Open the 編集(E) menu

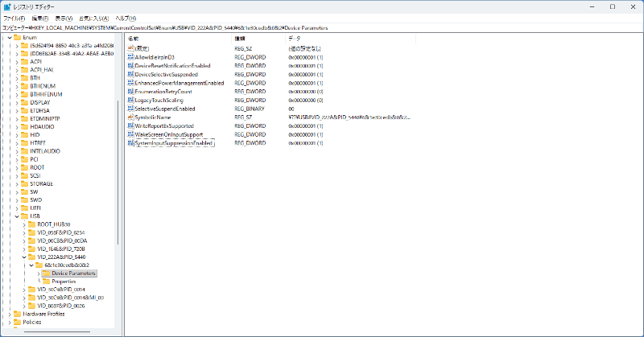coord(39,18)
